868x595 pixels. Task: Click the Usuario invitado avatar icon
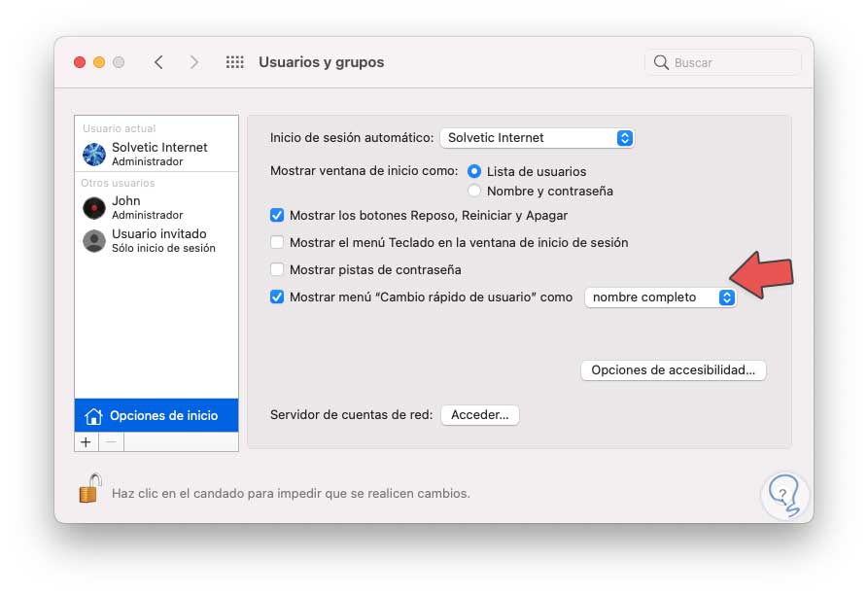[x=94, y=241]
